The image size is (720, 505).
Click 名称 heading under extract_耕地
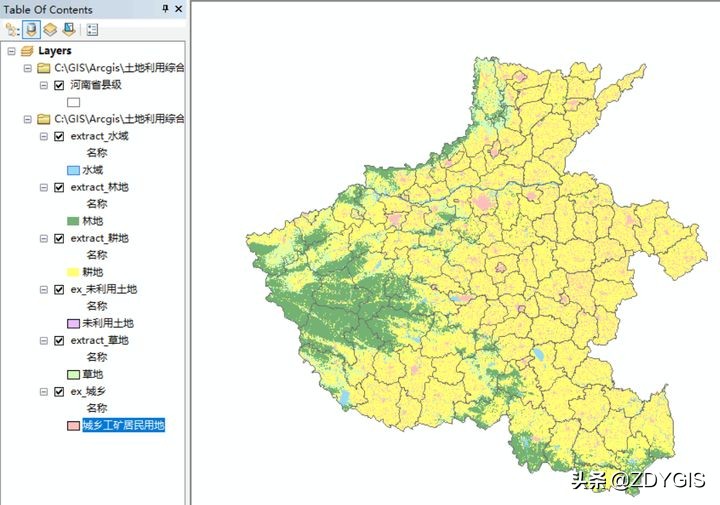(x=97, y=255)
